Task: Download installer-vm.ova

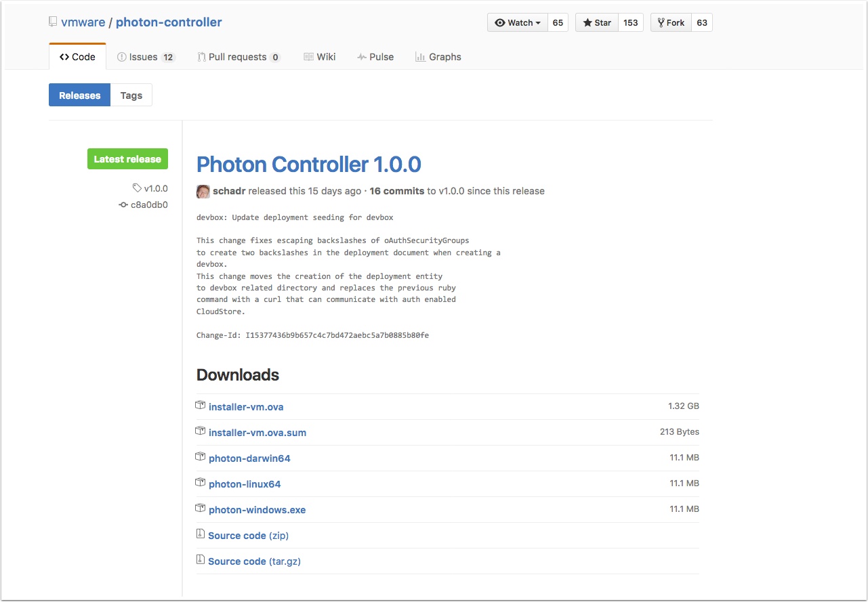Action: pyautogui.click(x=246, y=407)
